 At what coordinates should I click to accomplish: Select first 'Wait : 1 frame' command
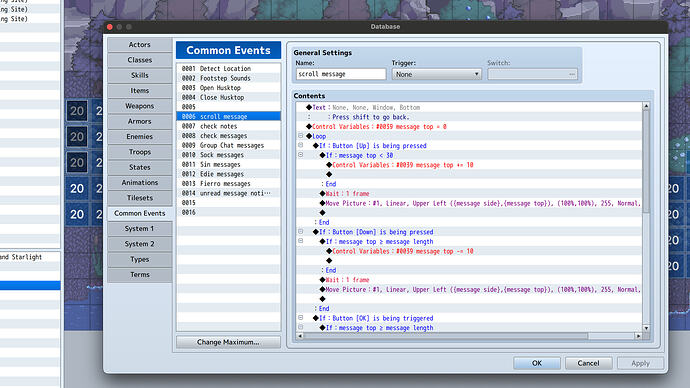pos(470,194)
